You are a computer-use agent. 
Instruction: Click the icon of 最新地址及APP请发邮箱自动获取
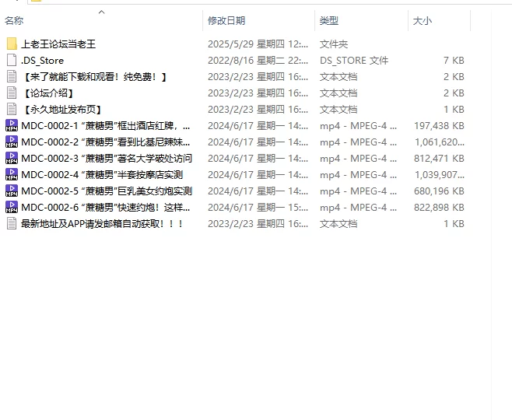[x=12, y=223]
